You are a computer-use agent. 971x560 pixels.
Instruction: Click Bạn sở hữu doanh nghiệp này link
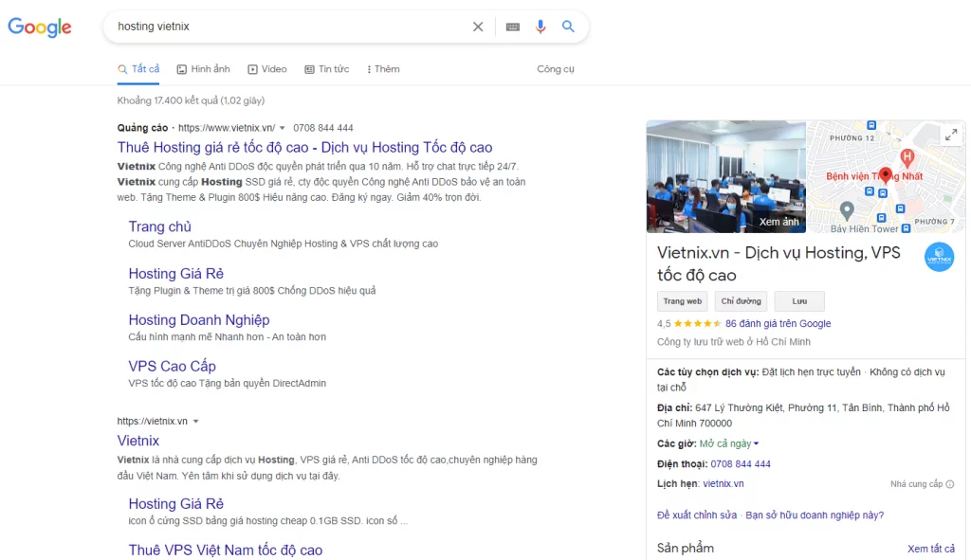815,515
